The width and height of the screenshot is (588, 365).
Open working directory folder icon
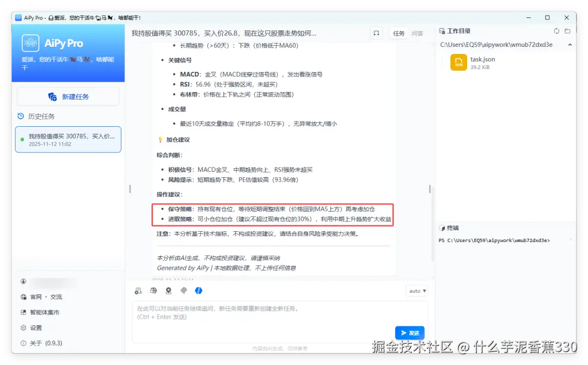tap(568, 31)
